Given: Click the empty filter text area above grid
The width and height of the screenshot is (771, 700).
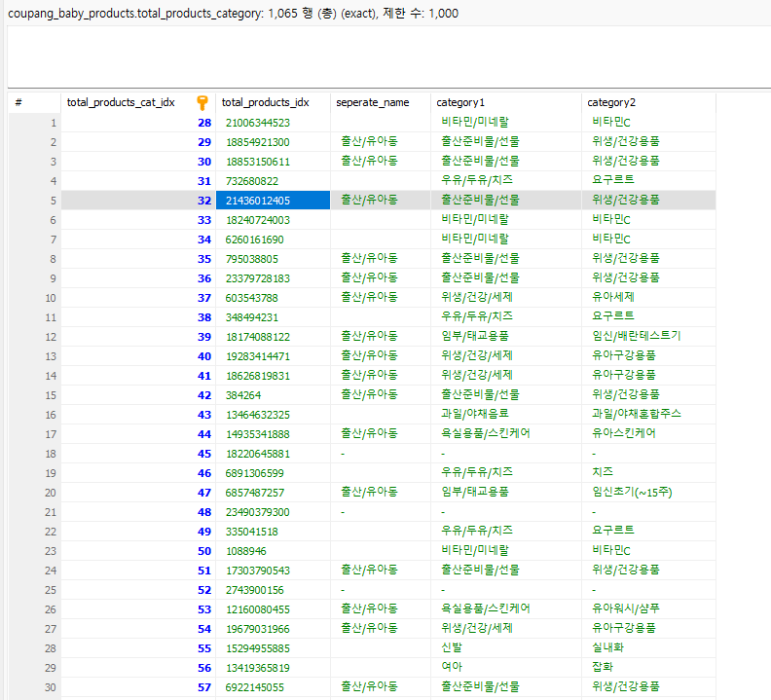Looking at the screenshot, I should pyautogui.click(x=388, y=57).
